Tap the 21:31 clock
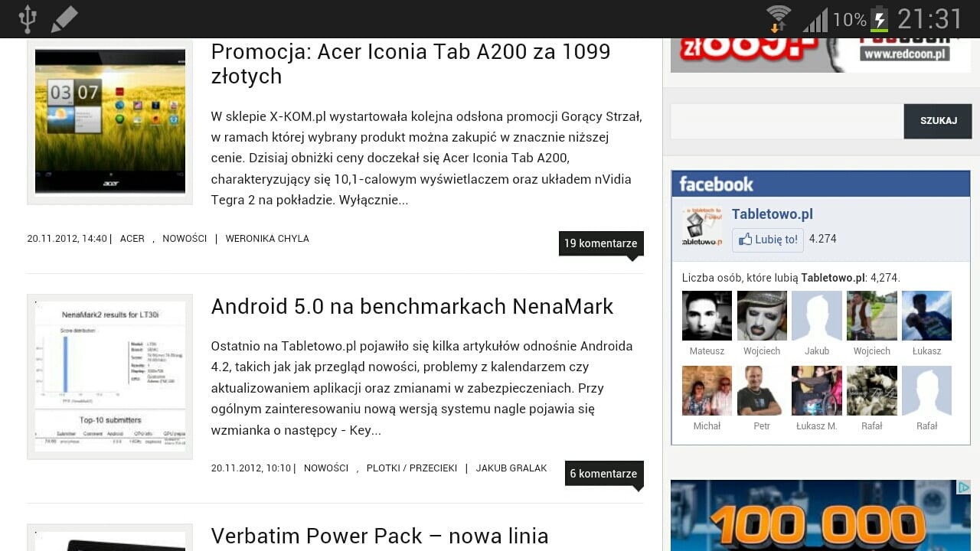 (x=930, y=19)
